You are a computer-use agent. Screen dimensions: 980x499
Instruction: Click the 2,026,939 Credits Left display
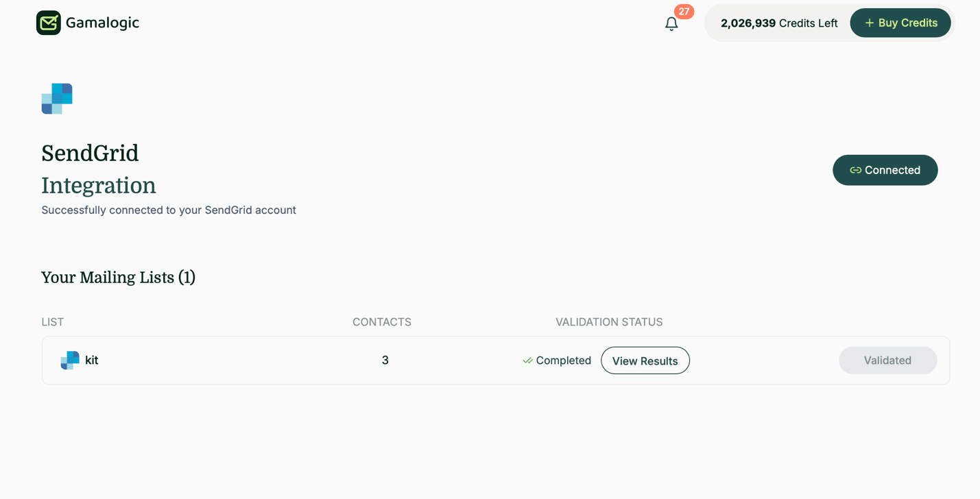tap(778, 23)
